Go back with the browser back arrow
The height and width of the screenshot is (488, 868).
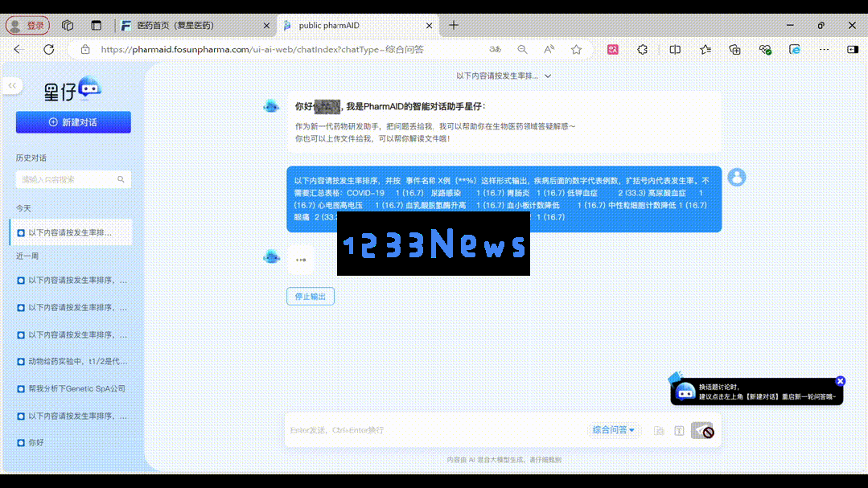pos(19,49)
